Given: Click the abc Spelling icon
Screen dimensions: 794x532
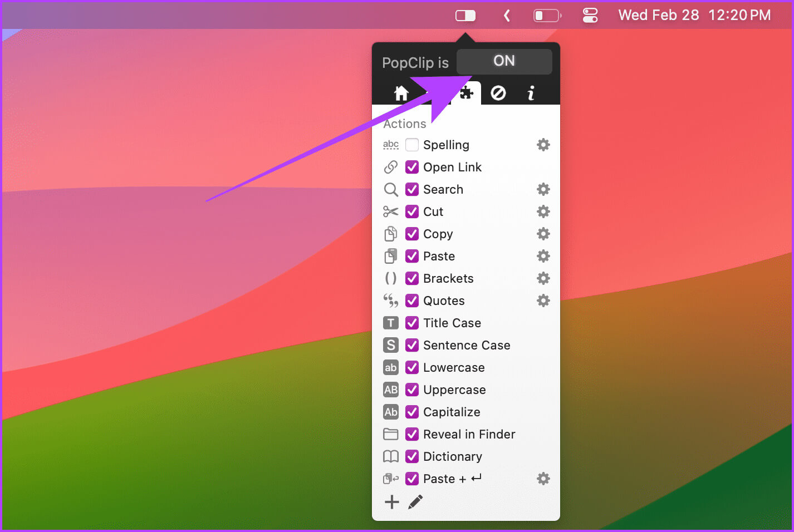Looking at the screenshot, I should pyautogui.click(x=391, y=145).
